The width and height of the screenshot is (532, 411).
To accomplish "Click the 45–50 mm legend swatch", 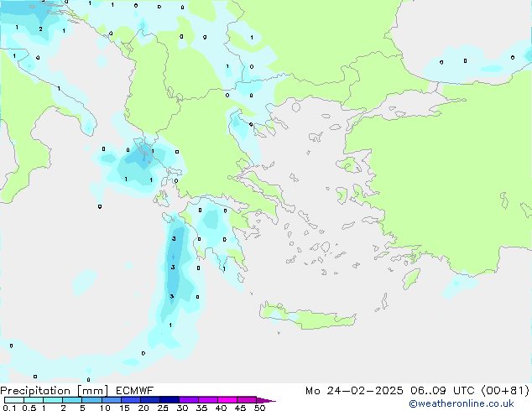I will tap(247, 400).
